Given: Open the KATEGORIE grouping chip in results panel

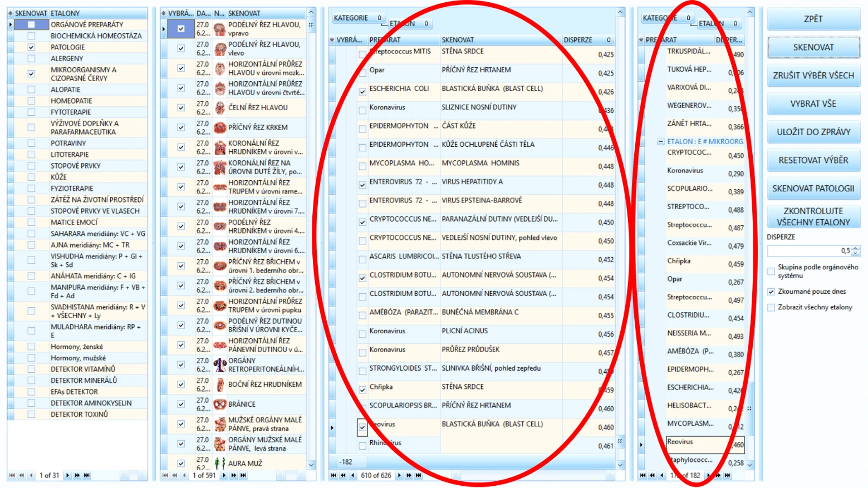Looking at the screenshot, I should click(358, 18).
